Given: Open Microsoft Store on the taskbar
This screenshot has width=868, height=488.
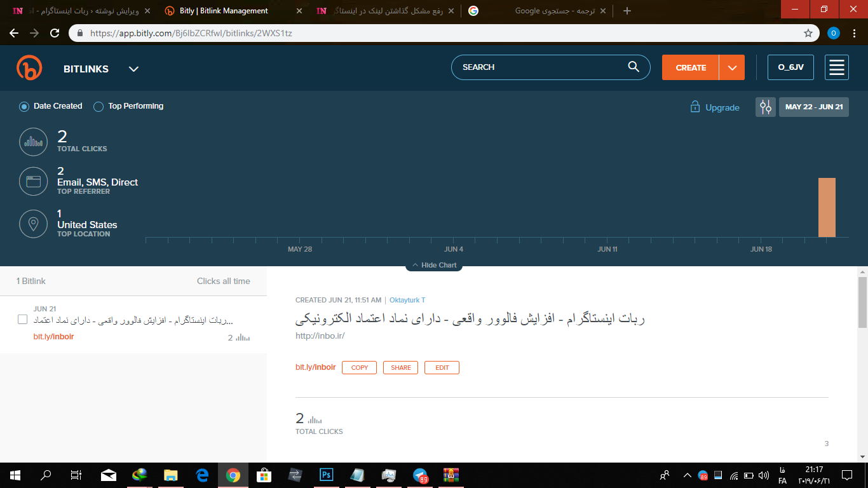Looking at the screenshot, I should click(264, 475).
